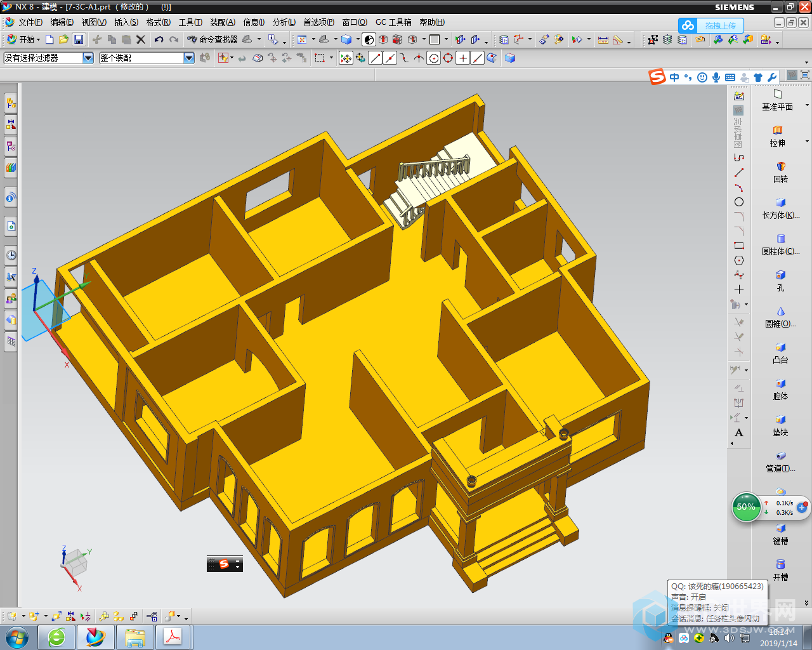This screenshot has height=650, width=812.
Task: Toggle snap to existing point
Action: 462,58
